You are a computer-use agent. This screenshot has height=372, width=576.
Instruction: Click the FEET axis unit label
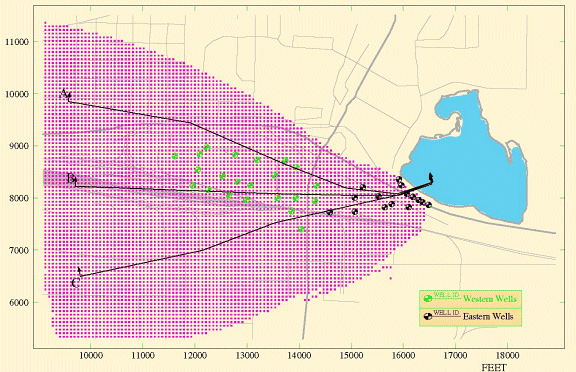(x=494, y=367)
